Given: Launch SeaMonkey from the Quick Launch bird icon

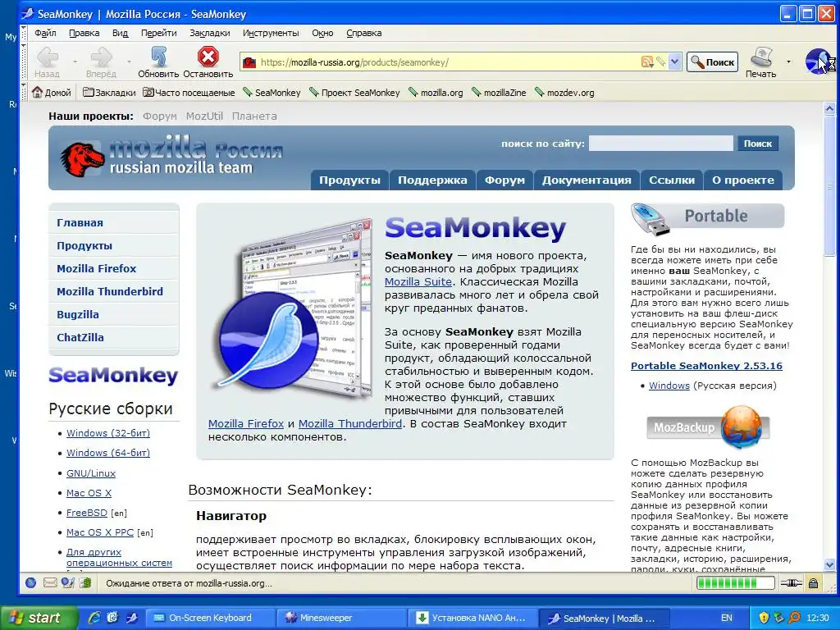Looking at the screenshot, I should [131, 618].
